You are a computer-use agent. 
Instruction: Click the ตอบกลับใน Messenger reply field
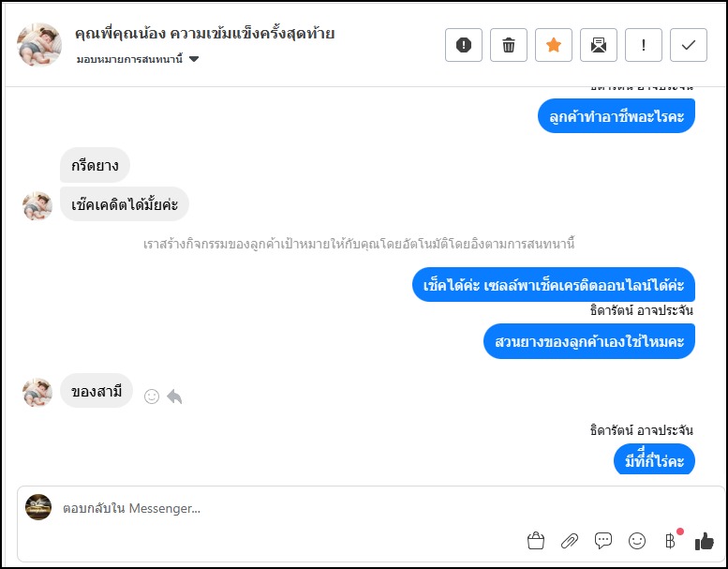[x=281, y=508]
